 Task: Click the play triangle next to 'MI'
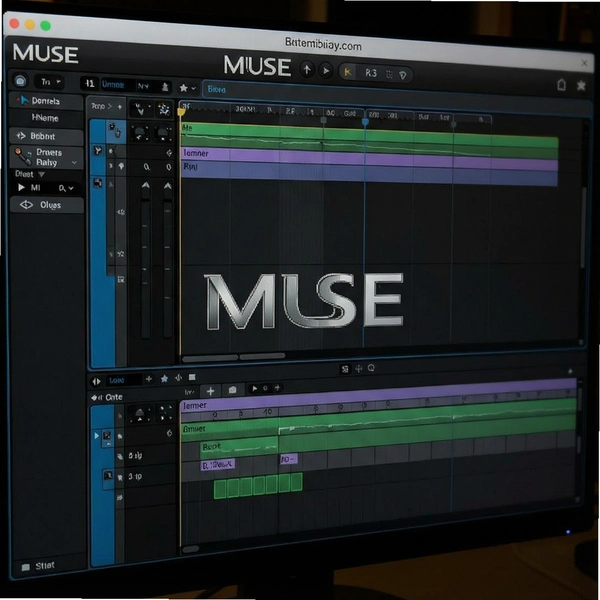coord(21,188)
